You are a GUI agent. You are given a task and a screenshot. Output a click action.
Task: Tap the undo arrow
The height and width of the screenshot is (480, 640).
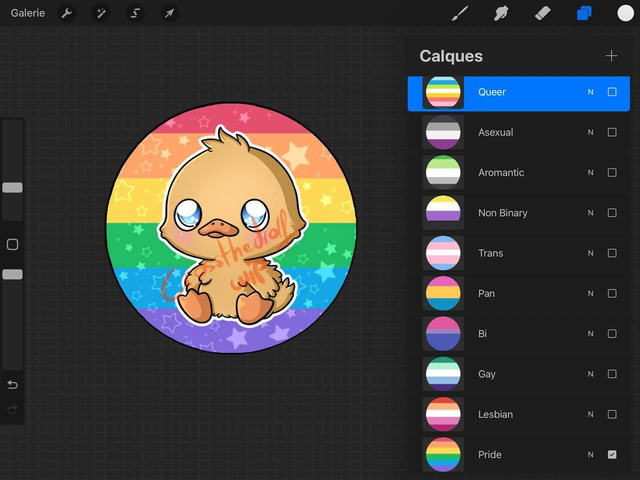(12, 384)
